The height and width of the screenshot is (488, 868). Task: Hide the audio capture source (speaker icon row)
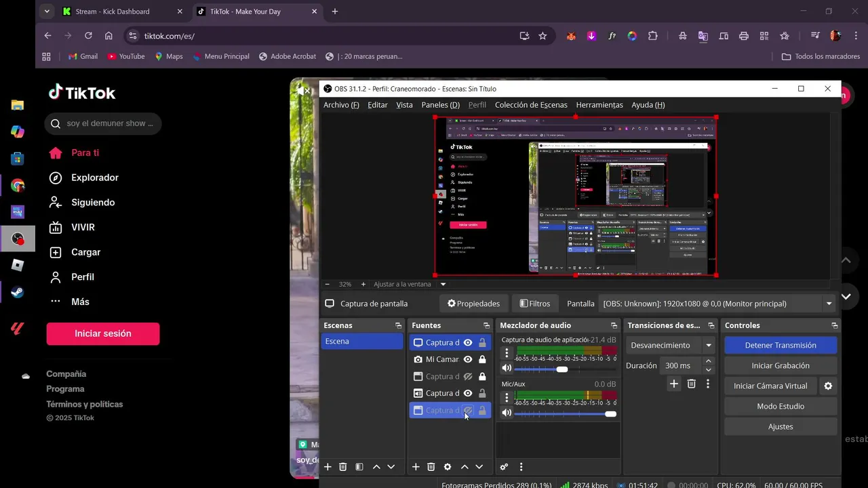[468, 393]
